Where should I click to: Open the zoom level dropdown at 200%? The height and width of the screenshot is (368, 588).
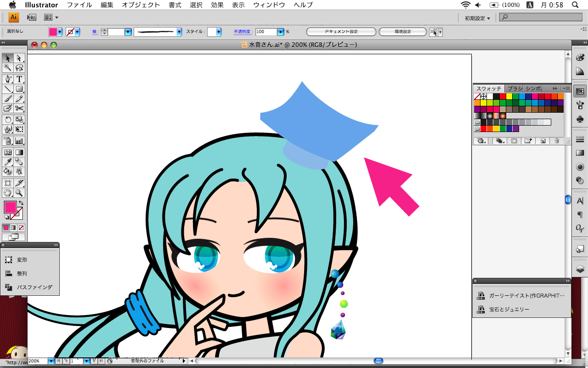point(51,361)
